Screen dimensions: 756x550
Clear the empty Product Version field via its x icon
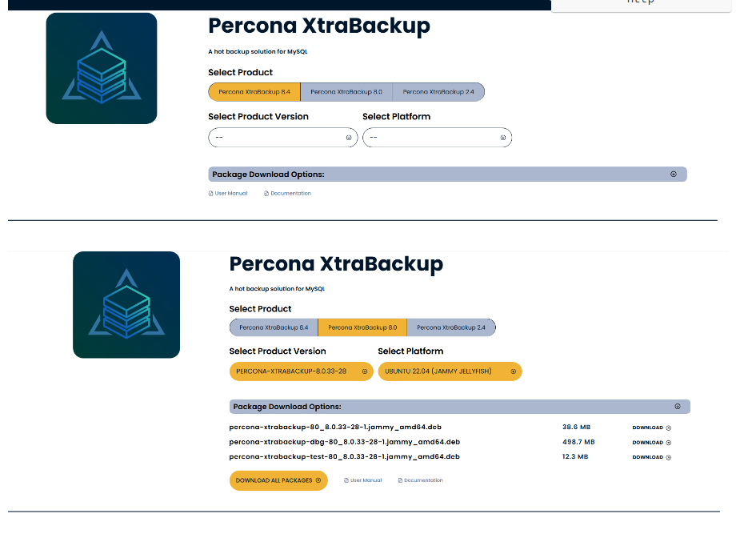348,137
